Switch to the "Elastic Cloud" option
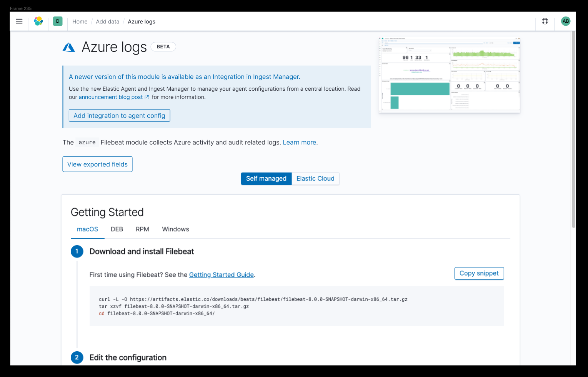Viewport: 588px width, 377px height. (315, 178)
